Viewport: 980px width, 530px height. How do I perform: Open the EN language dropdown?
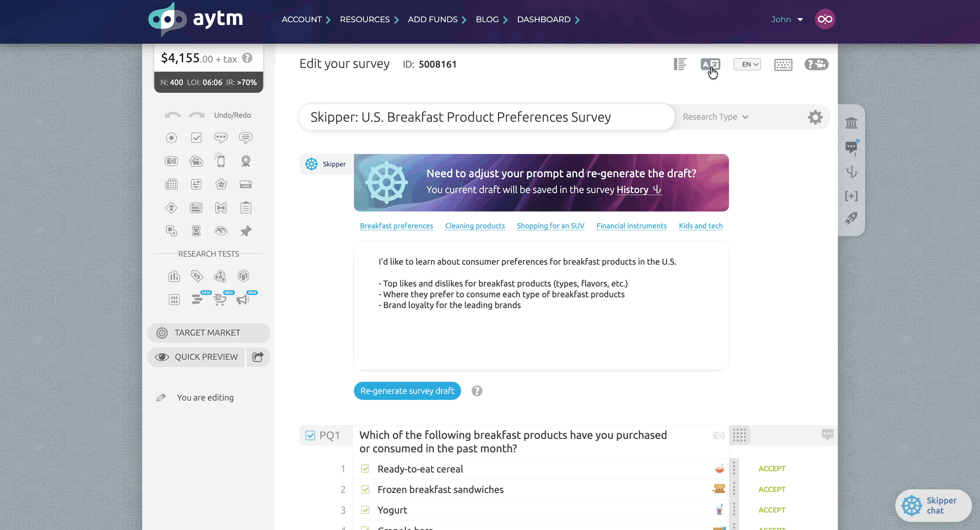pyautogui.click(x=747, y=64)
